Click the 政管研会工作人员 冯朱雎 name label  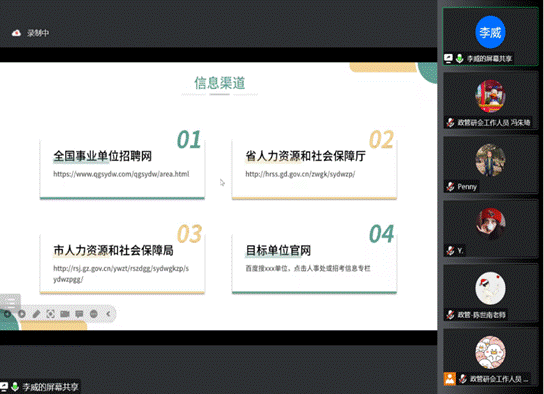point(494,122)
